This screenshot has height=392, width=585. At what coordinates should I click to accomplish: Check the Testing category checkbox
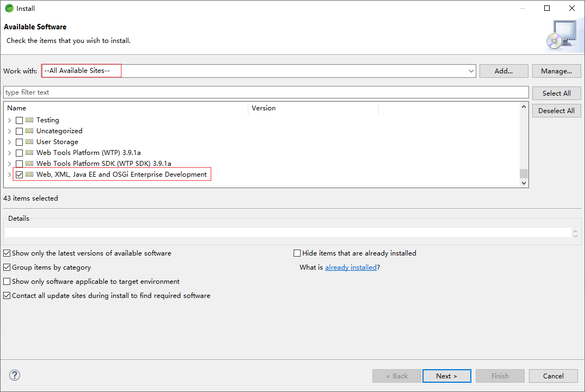pos(20,120)
